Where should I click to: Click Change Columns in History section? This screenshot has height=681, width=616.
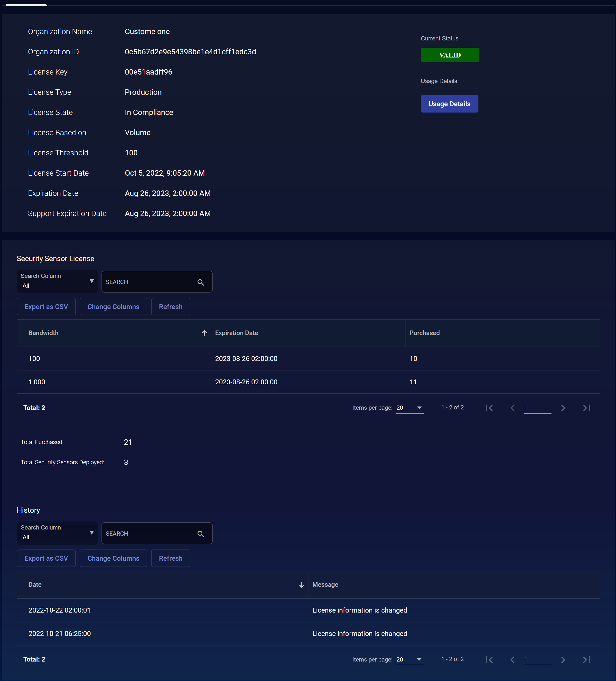(x=113, y=558)
